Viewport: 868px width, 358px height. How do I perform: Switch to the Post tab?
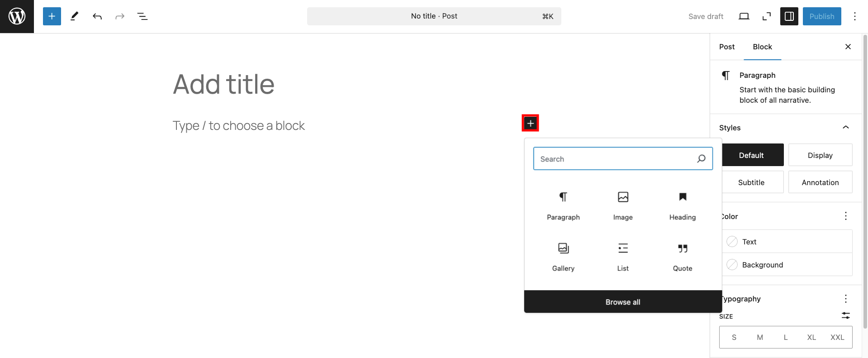click(727, 47)
